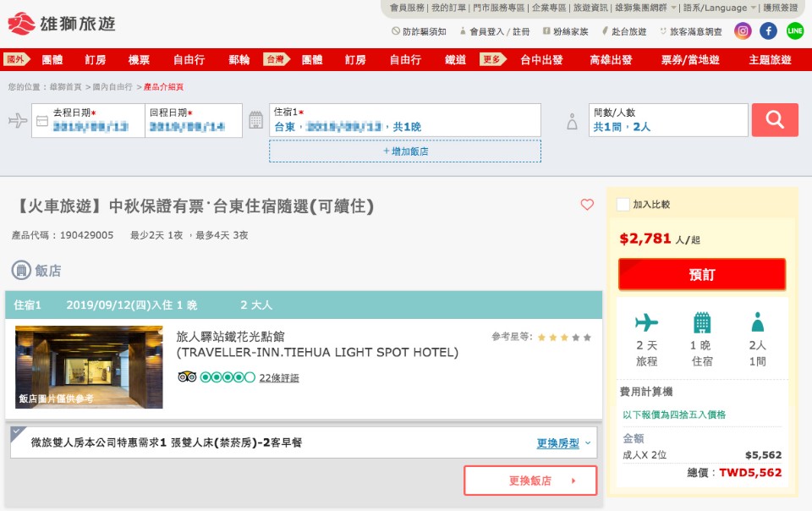Open the Instagram icon link

pos(743,31)
